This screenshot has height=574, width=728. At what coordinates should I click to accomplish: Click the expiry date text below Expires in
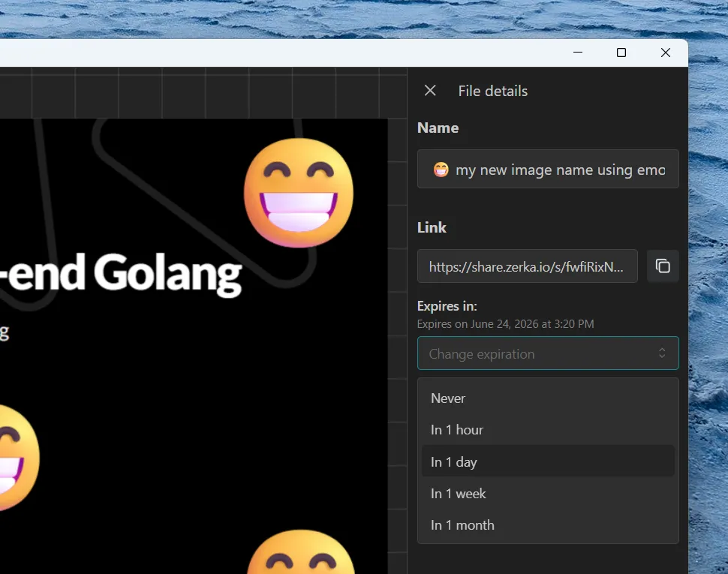click(505, 324)
